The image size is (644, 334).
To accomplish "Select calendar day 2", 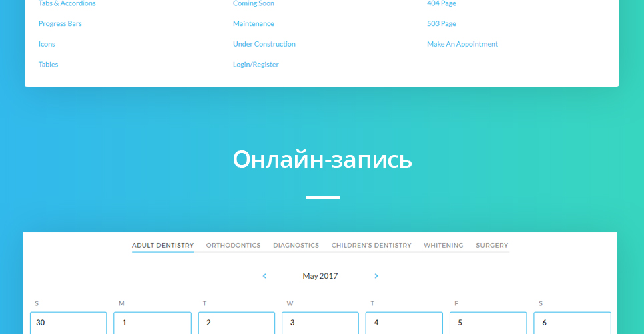I will (236, 323).
